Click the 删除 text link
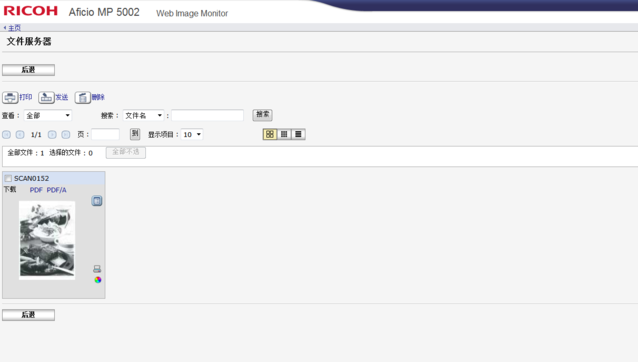638x362 pixels. point(98,97)
